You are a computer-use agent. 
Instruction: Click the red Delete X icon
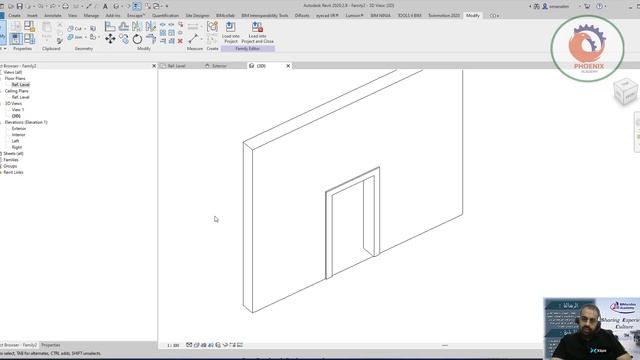(180, 41)
